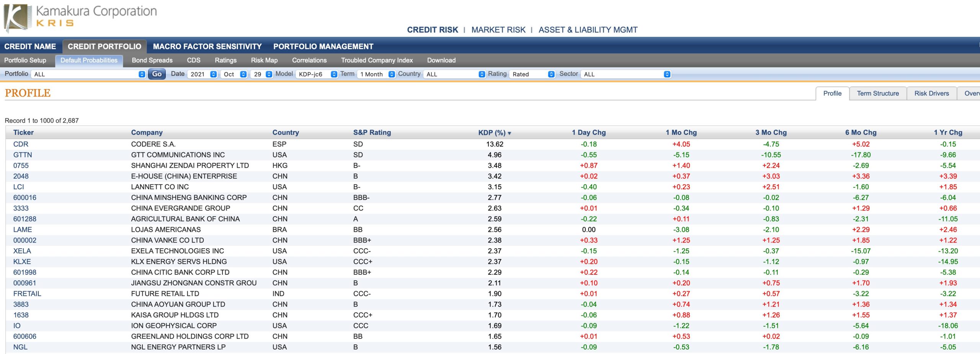Open the Rating Rated dropdown
This screenshot has height=354, width=980.
532,74
